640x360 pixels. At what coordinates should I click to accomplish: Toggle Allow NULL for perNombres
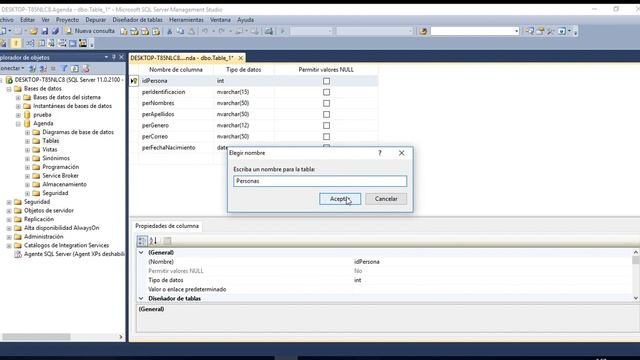tap(327, 103)
